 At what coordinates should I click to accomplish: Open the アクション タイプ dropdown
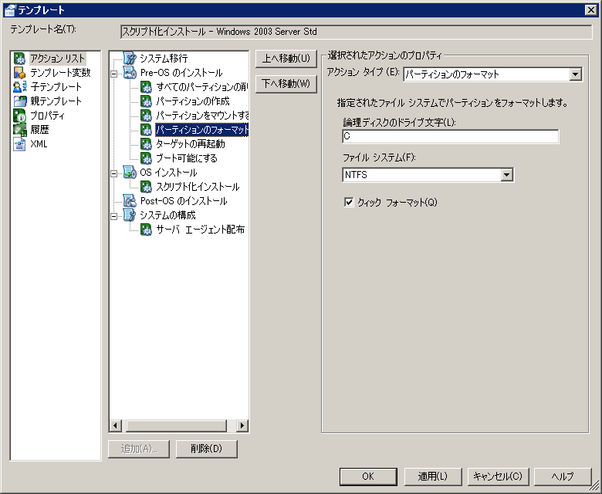pyautogui.click(x=575, y=74)
